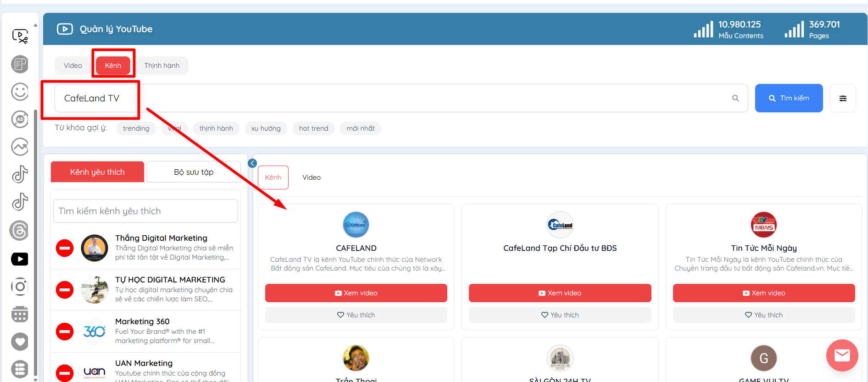The width and height of the screenshot is (868, 382).
Task: Click the heart favorites sidebar icon
Action: [x=19, y=342]
